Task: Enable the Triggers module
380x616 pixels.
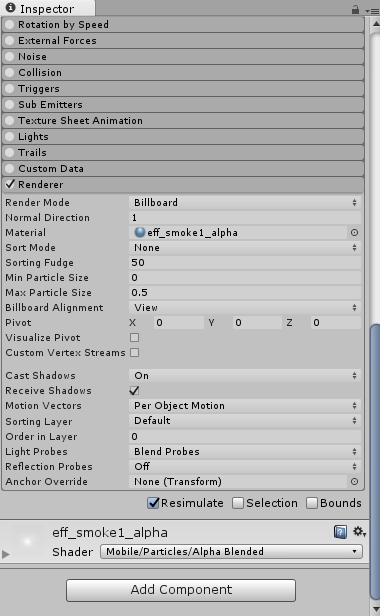Action: pos(10,88)
